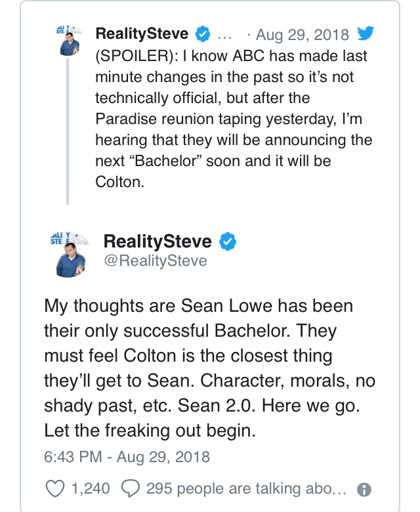This screenshot has height=512, width=420.
Task: Click the large bold RealitySteve display name
Action: click(x=157, y=242)
